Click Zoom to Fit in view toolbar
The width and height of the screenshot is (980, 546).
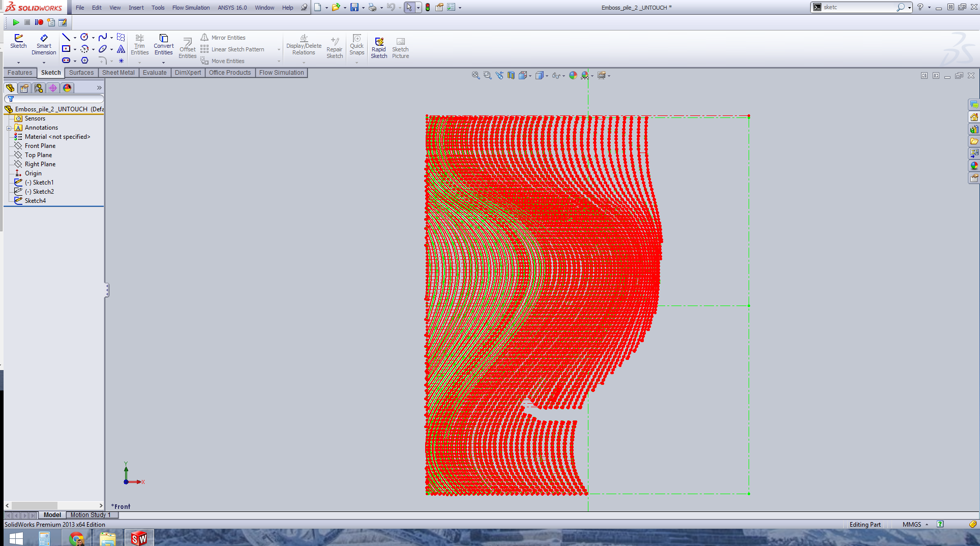[476, 75]
